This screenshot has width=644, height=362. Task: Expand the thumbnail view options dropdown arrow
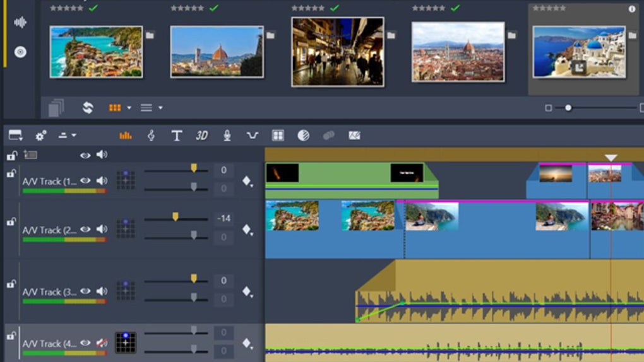tap(129, 108)
